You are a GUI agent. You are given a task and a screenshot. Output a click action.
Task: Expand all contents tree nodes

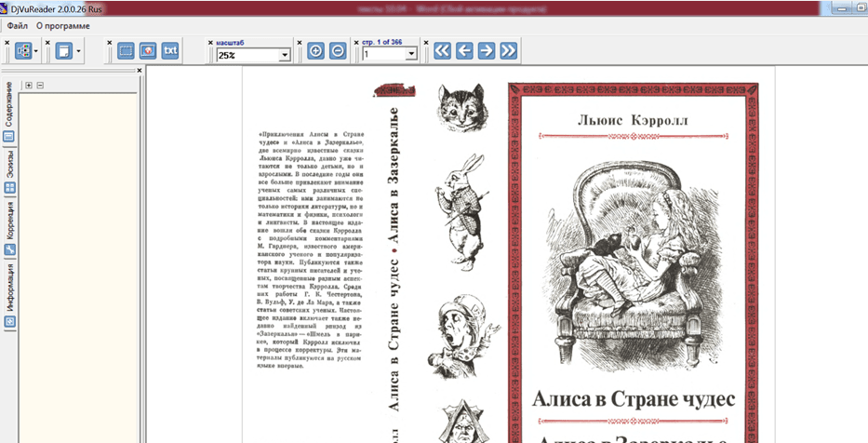pos(29,86)
